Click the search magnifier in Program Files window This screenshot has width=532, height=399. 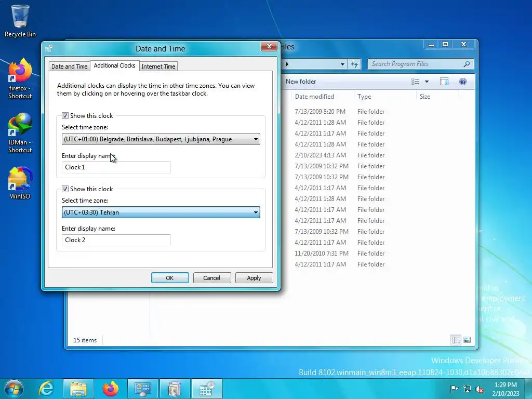pos(467,64)
